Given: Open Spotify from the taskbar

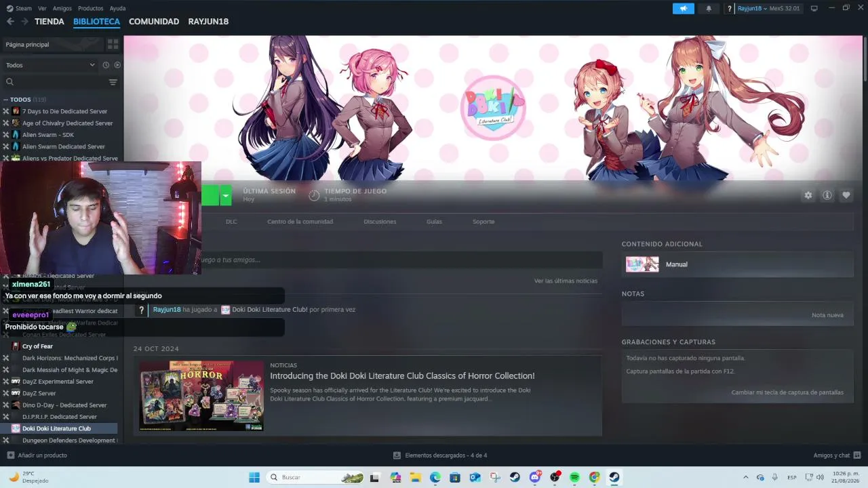Looking at the screenshot, I should (x=574, y=477).
